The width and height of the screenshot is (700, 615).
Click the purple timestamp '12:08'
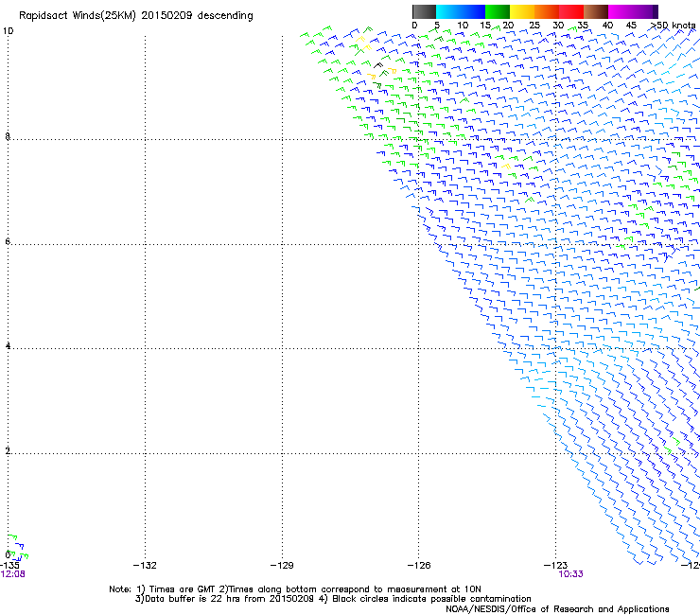click(x=12, y=574)
